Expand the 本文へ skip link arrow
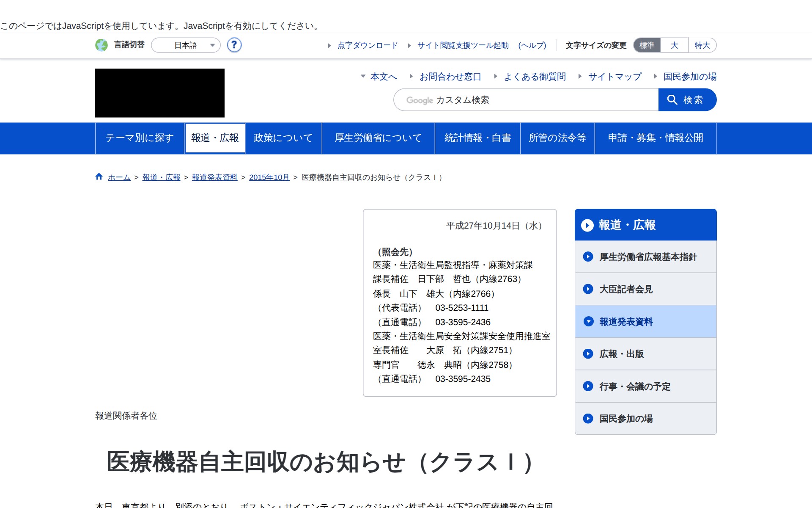Screen dimensions: 812x508 click(x=363, y=77)
